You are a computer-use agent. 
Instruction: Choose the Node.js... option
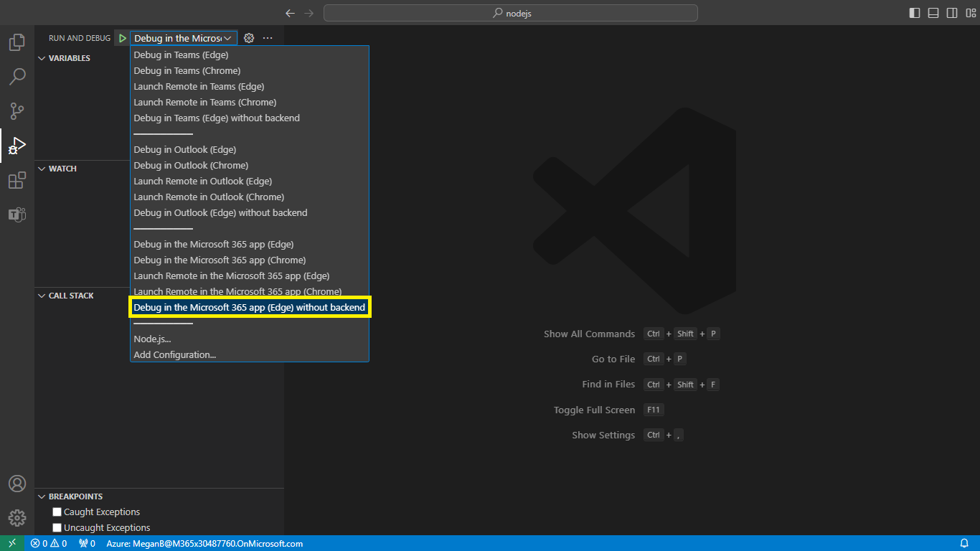point(250,339)
